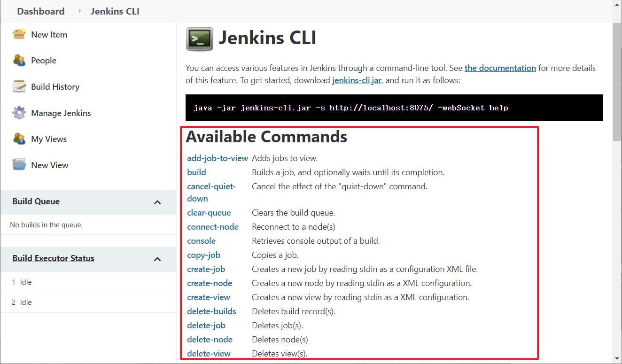Open the console command link
622x364 pixels.
click(x=201, y=241)
